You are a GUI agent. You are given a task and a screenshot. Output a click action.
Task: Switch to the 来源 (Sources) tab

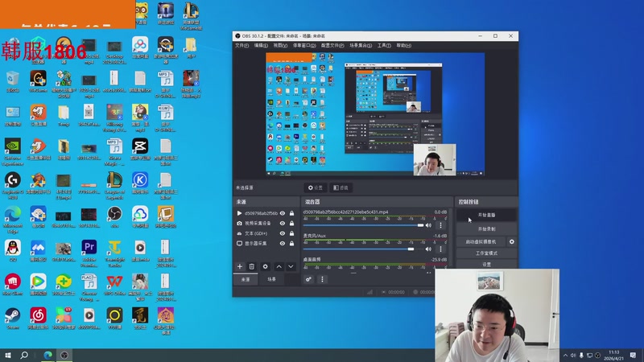[246, 279]
